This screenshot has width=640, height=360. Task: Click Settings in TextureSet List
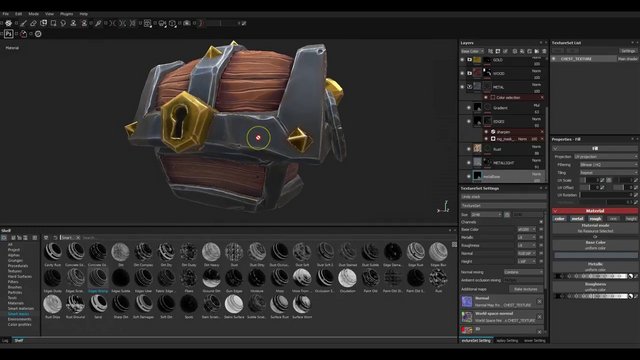628,51
